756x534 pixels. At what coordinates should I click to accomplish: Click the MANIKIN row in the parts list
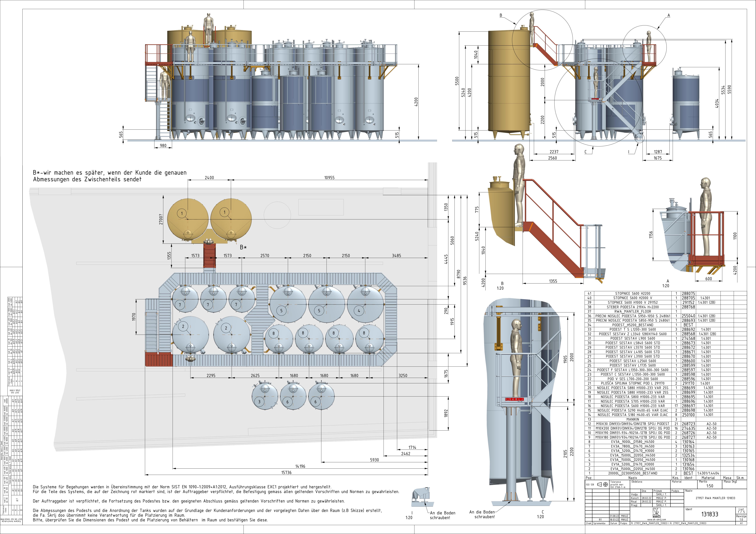pos(666,419)
